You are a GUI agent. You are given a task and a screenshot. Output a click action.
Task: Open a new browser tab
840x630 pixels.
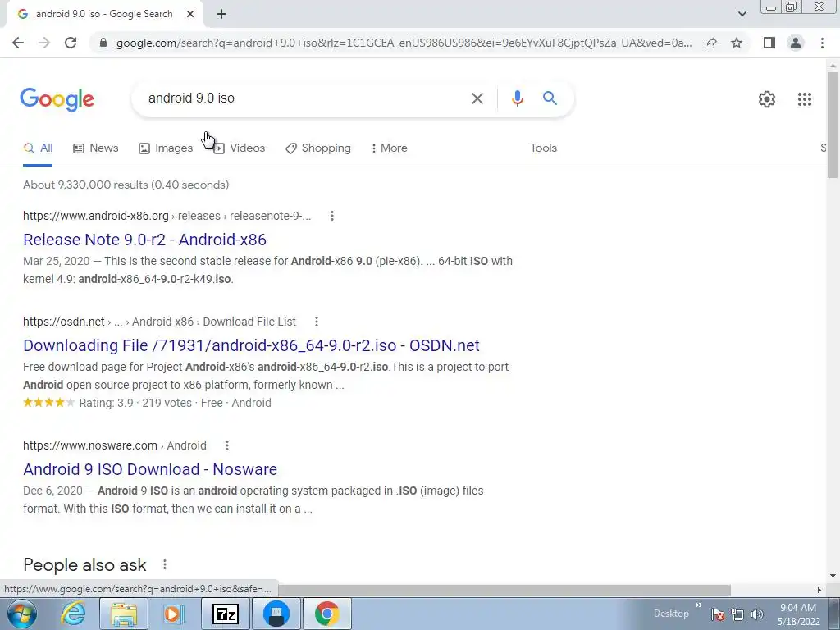click(x=221, y=15)
